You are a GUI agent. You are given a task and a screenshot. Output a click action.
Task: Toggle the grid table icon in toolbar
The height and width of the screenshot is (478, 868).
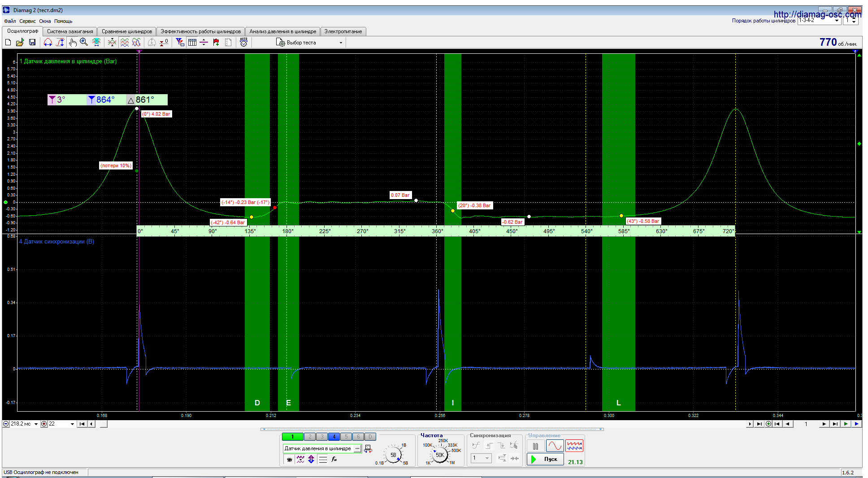tap(192, 42)
